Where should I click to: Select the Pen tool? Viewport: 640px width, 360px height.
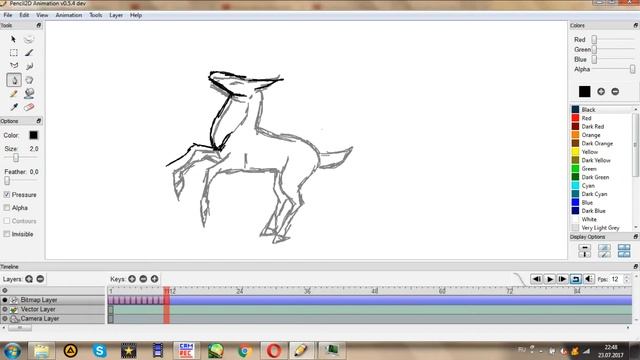14,80
